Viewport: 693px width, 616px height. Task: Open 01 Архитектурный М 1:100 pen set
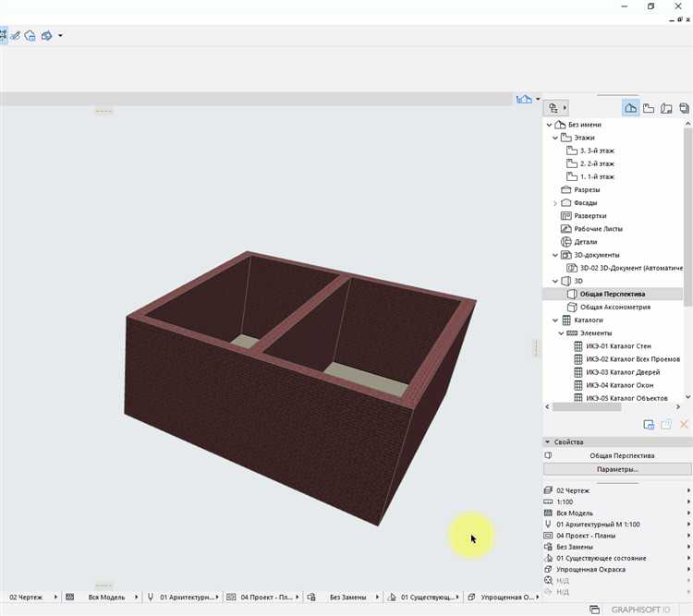click(x=617, y=525)
